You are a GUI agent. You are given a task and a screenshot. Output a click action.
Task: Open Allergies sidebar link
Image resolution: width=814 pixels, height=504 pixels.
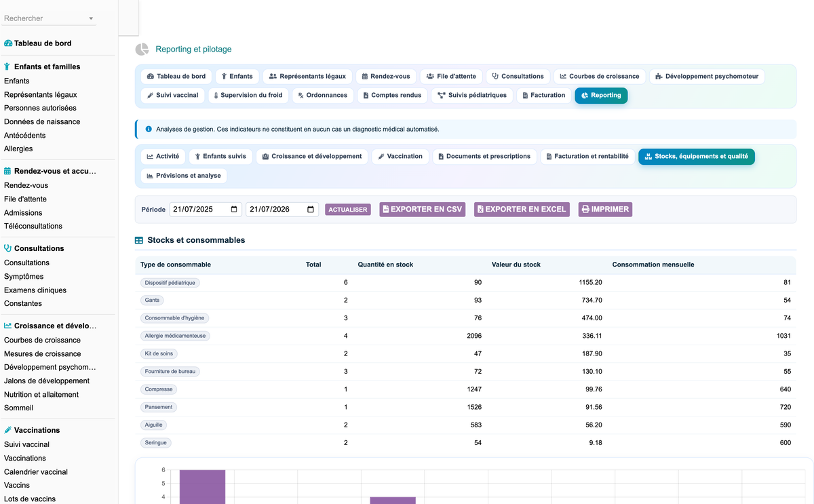pyautogui.click(x=18, y=149)
